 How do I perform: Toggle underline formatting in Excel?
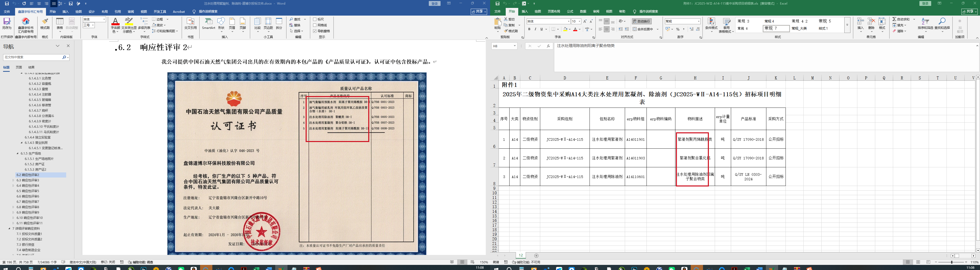click(x=542, y=29)
